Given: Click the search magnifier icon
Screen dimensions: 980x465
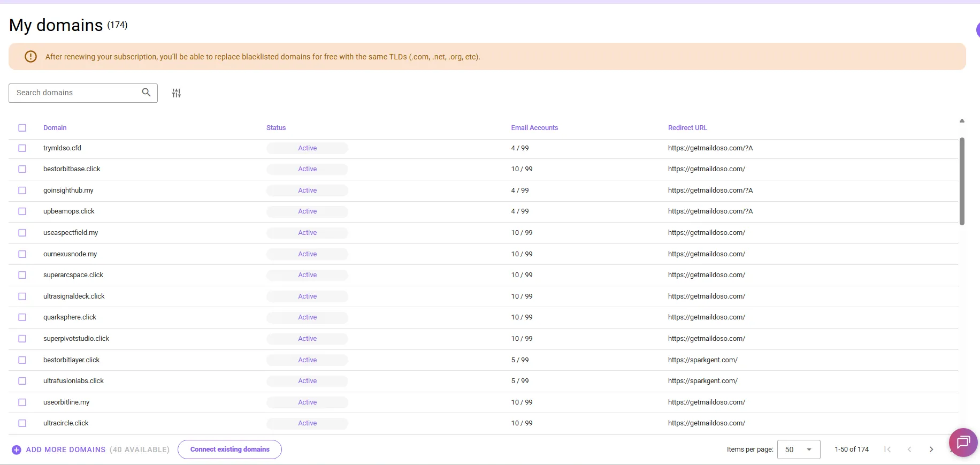Looking at the screenshot, I should 146,93.
